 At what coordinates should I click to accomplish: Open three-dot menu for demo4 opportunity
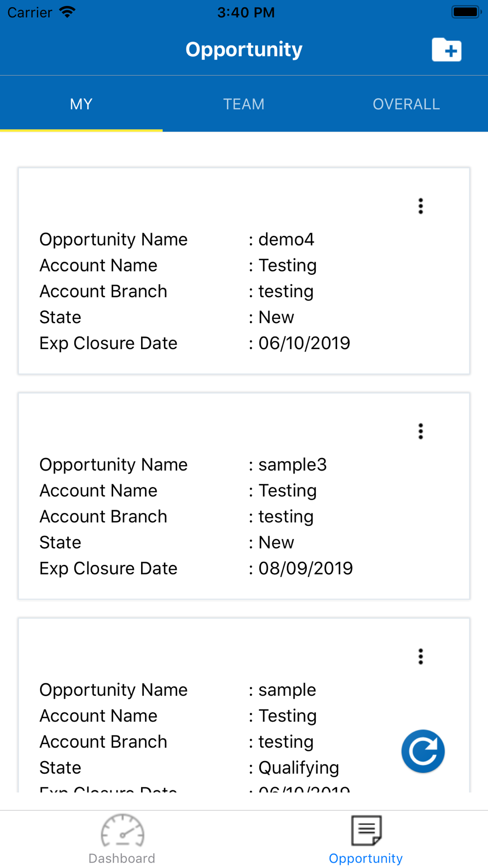click(421, 206)
